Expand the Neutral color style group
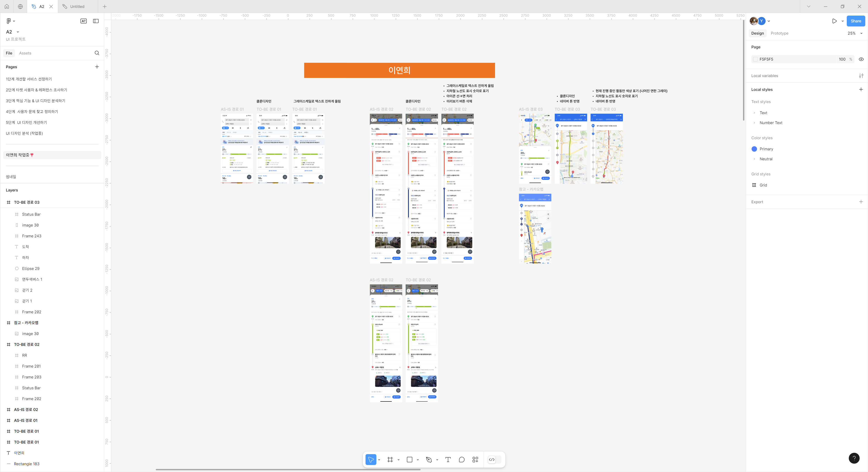The image size is (868, 472). click(x=754, y=159)
